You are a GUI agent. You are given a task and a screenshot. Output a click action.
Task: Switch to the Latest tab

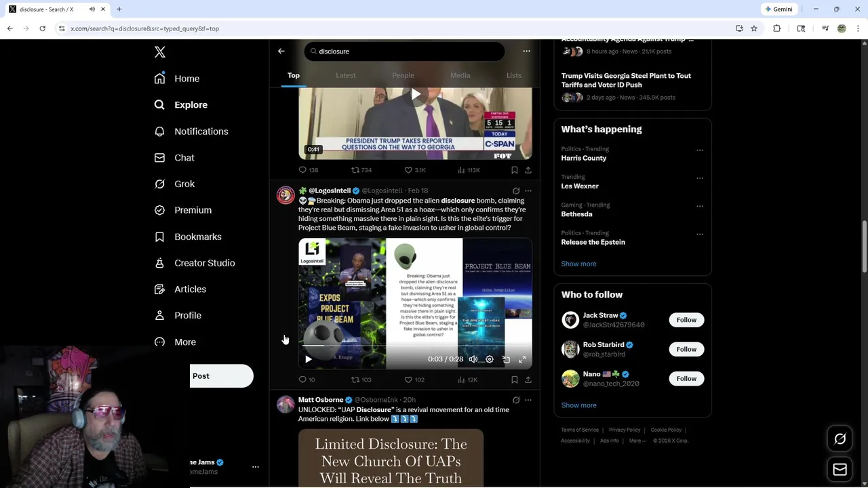346,75
